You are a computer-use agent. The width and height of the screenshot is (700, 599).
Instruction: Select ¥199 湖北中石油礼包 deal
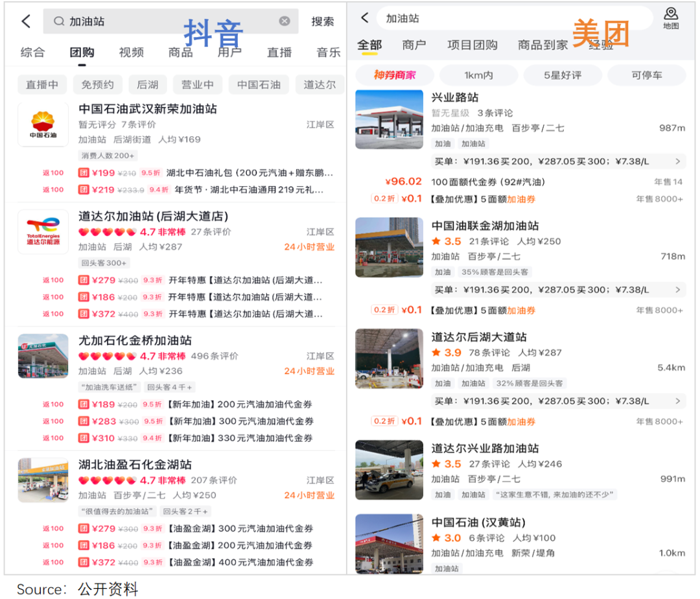tap(206, 172)
